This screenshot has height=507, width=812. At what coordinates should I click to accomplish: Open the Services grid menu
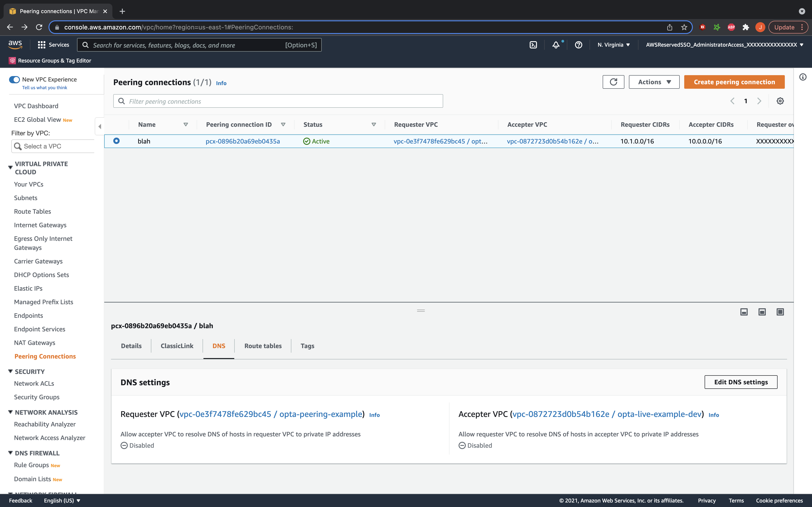(x=53, y=45)
